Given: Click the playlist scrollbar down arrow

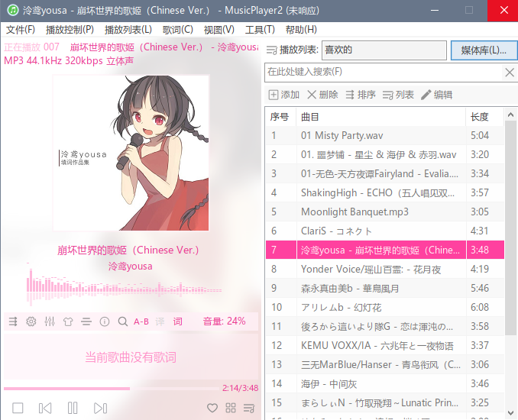Looking at the screenshot, I should point(510,412).
